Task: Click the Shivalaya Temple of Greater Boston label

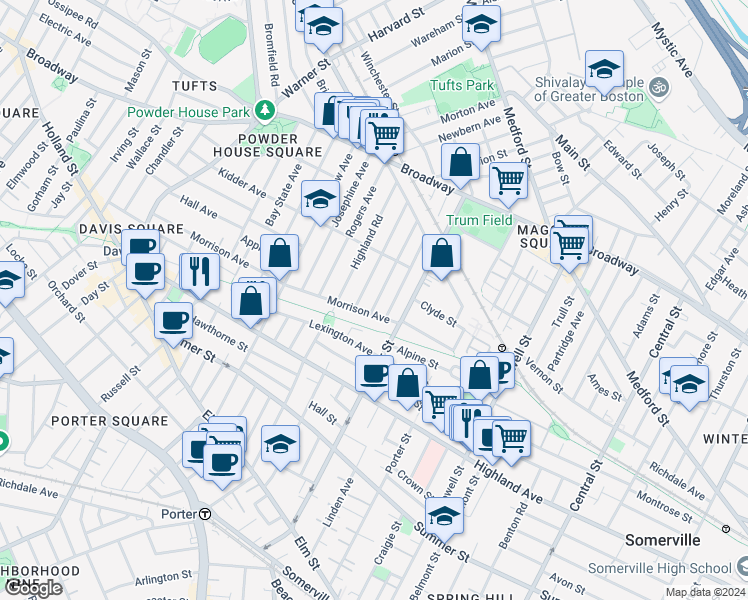Action: point(589,89)
